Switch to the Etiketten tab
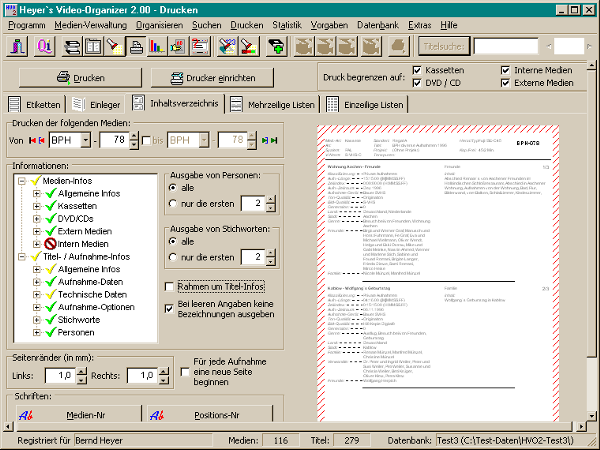Image resolution: width=600 pixels, height=450 pixels. pos(34,104)
